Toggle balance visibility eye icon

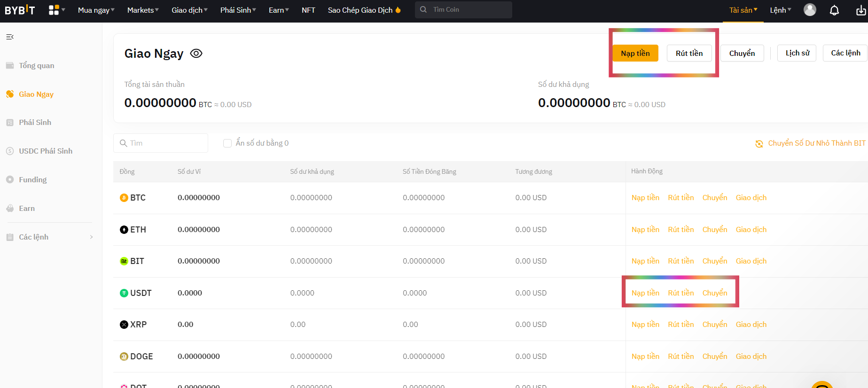click(x=196, y=54)
